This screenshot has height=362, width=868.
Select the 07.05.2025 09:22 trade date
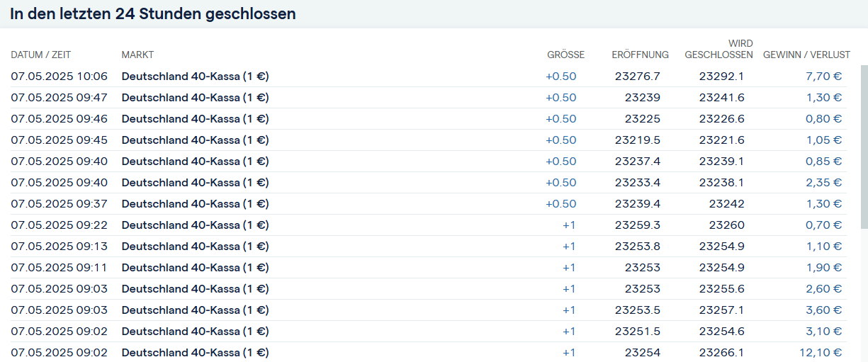click(59, 225)
